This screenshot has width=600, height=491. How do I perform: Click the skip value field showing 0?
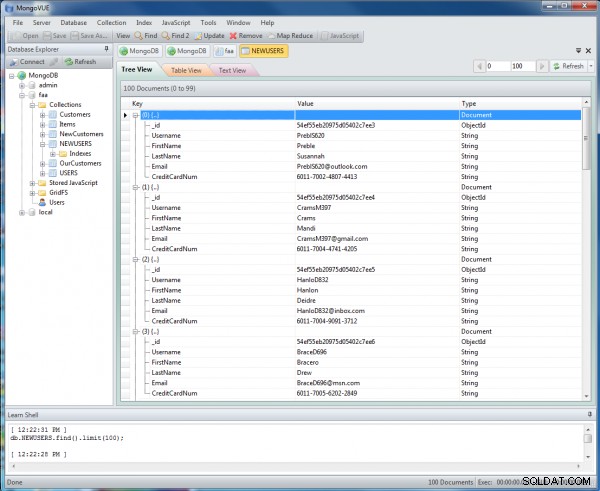tap(497, 66)
